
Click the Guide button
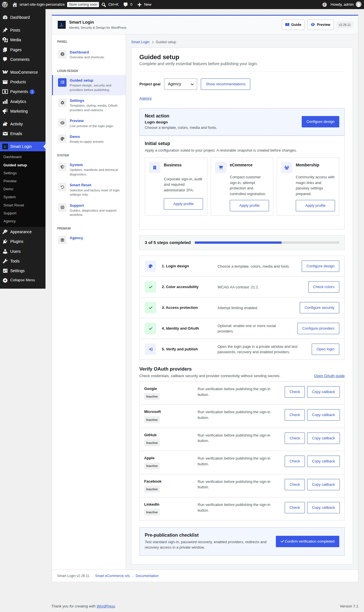293,25
